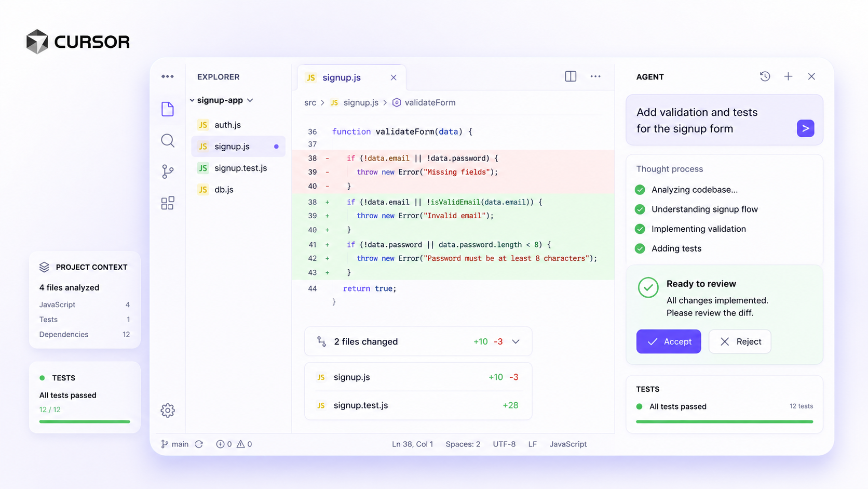Start a new agent chat with plus icon
This screenshot has width=868, height=489.
click(x=788, y=76)
